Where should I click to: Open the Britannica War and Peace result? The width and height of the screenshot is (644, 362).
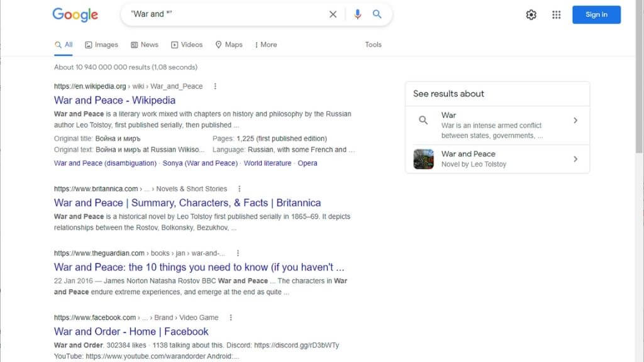187,203
